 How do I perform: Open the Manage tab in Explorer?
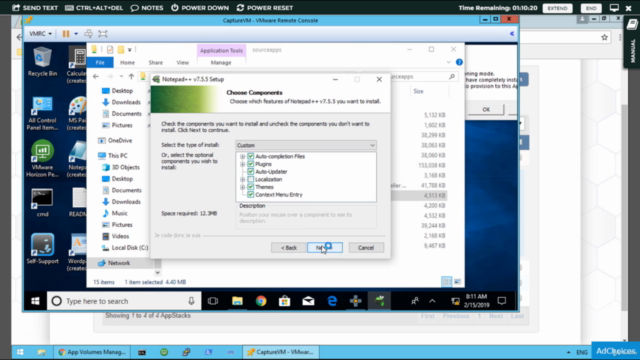point(221,62)
